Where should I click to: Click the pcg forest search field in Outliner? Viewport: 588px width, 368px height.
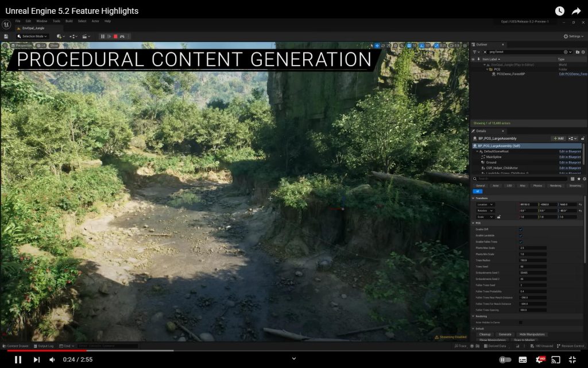point(517,51)
